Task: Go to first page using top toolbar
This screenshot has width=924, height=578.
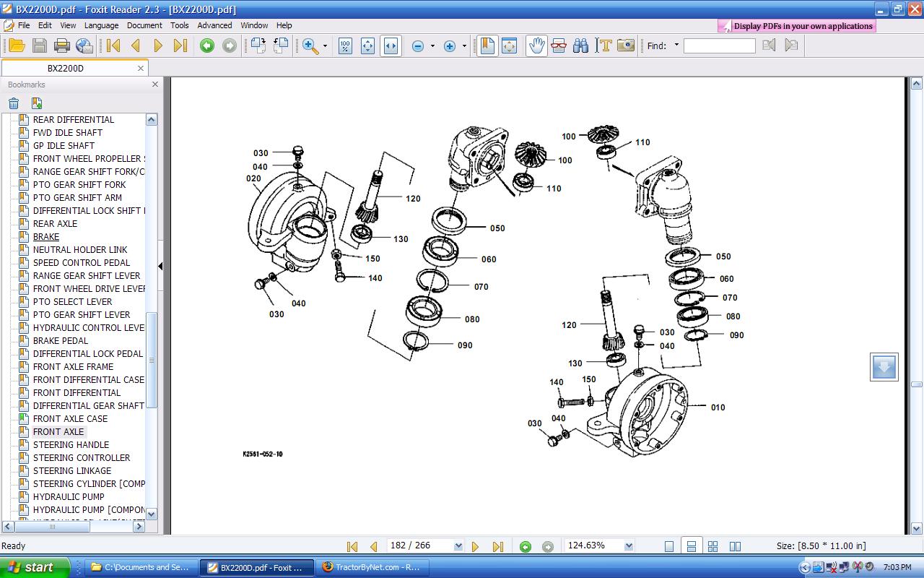Action: [113, 46]
